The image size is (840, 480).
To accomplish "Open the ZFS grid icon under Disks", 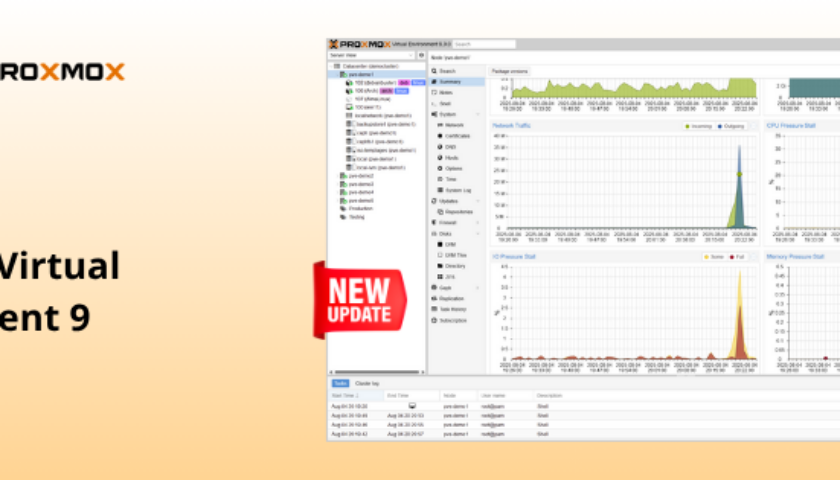I will (x=440, y=277).
